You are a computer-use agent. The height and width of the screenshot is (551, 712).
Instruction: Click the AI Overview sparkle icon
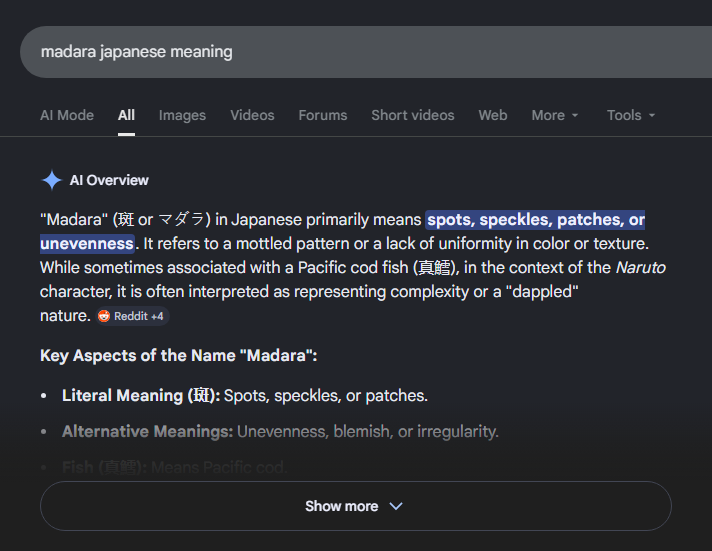coord(51,180)
